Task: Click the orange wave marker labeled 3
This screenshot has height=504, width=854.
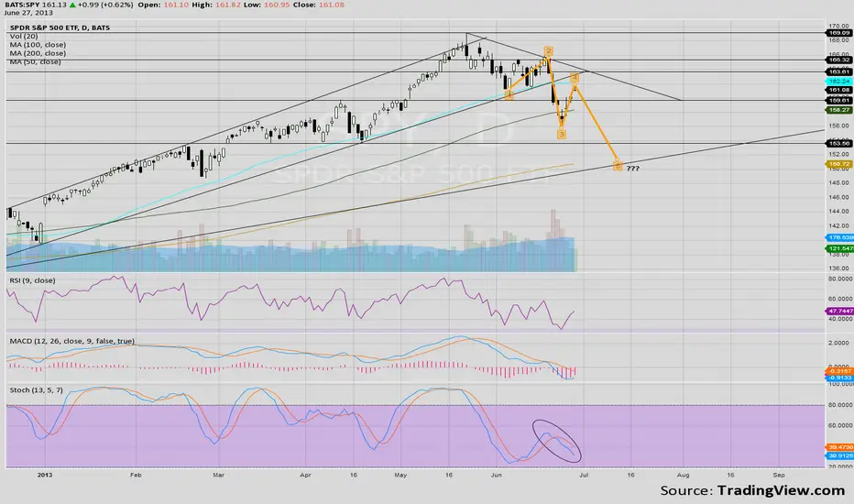Action: click(562, 134)
